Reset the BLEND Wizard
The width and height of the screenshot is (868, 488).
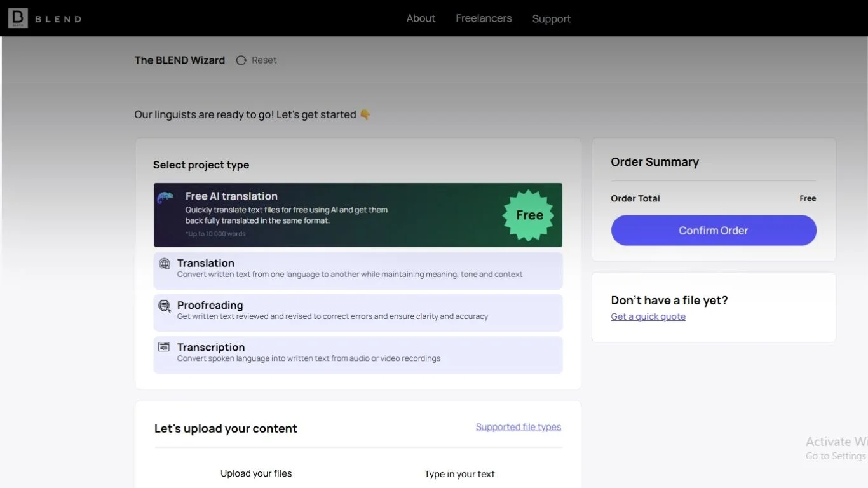coord(257,60)
